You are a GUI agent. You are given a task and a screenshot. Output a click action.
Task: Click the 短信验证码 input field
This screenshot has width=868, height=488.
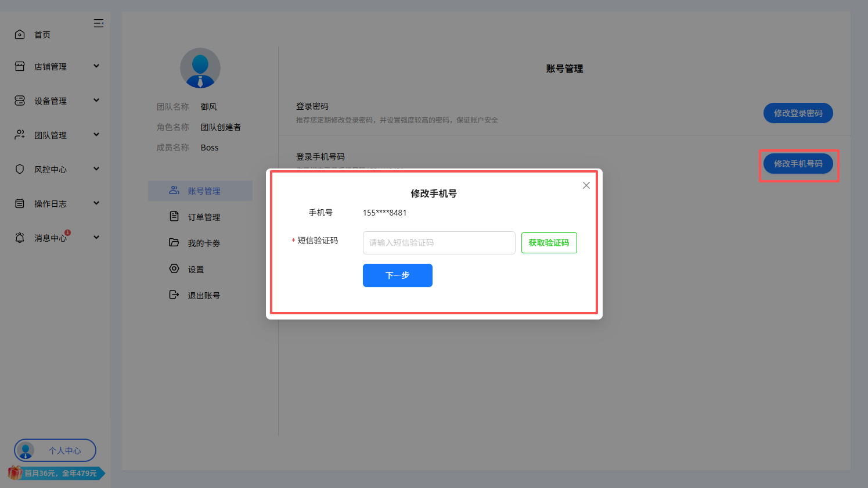pyautogui.click(x=438, y=243)
